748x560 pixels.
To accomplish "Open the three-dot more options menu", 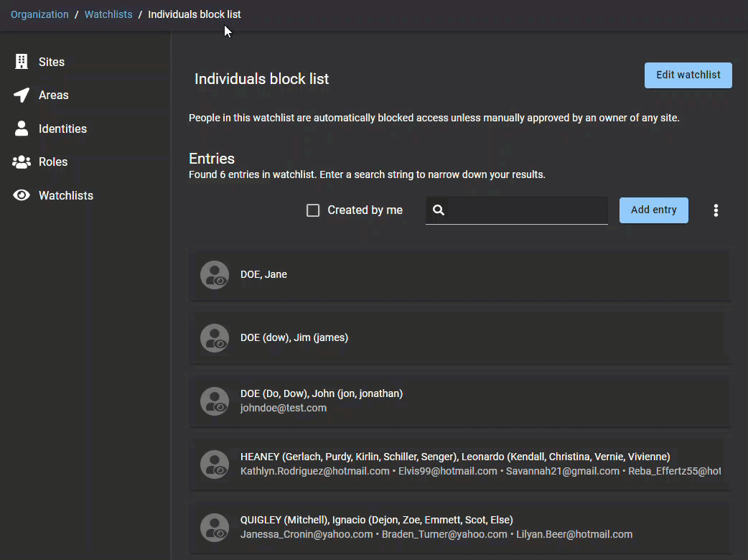I will [x=715, y=210].
